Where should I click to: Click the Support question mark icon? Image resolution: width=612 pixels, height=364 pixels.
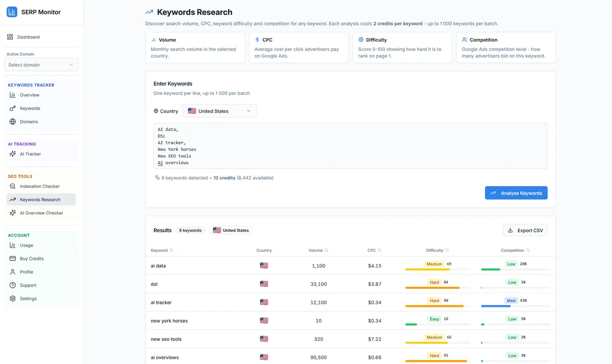point(13,285)
